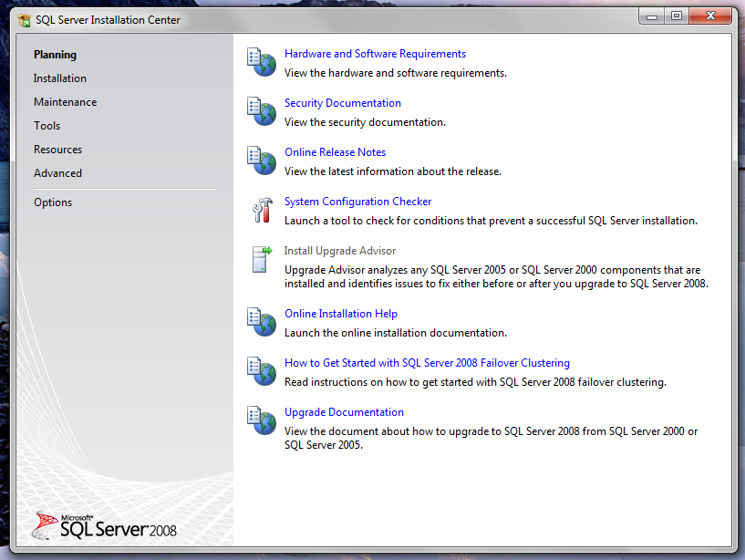745x560 pixels.
Task: Click the Upgrade Documentation globe icon
Action: (x=262, y=420)
